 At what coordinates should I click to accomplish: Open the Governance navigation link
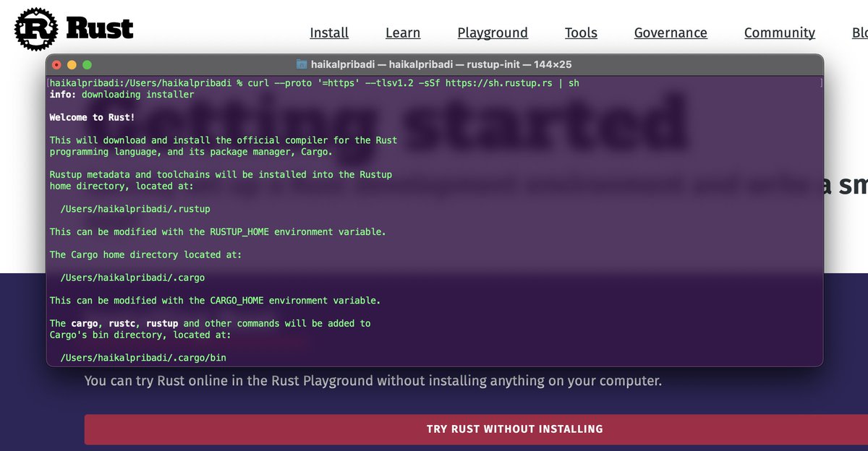(671, 33)
